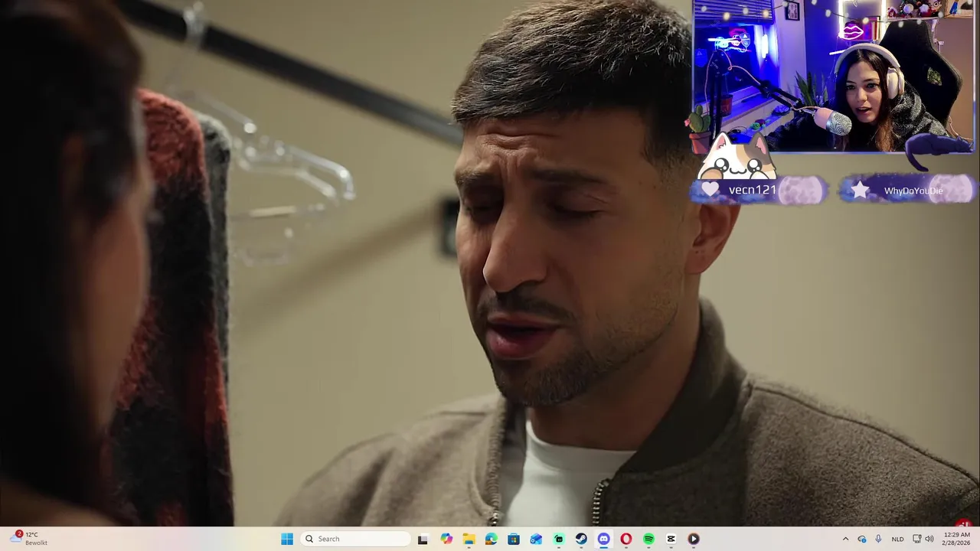Click the heart icon beside vecn121
Image resolution: width=980 pixels, height=551 pixels.
(x=710, y=189)
